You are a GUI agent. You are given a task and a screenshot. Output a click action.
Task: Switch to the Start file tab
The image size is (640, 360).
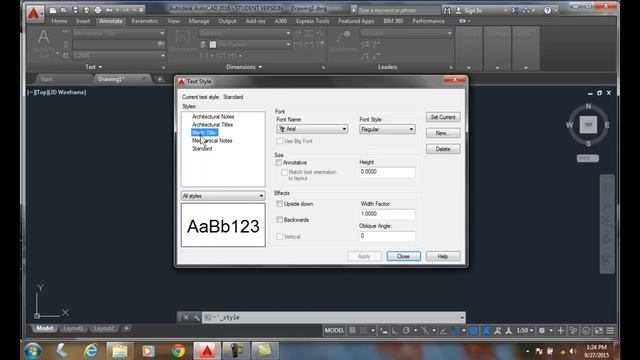pos(47,79)
